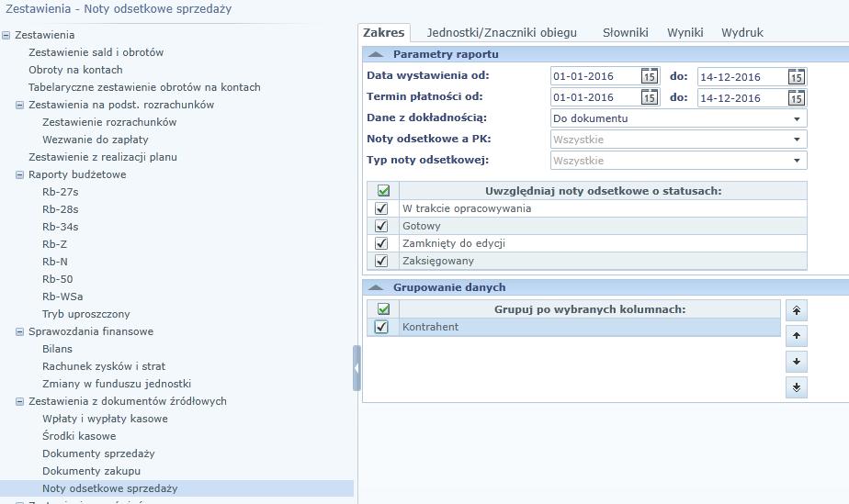The image size is (849, 504).
Task: Move grouping column down one position
Action: (797, 362)
